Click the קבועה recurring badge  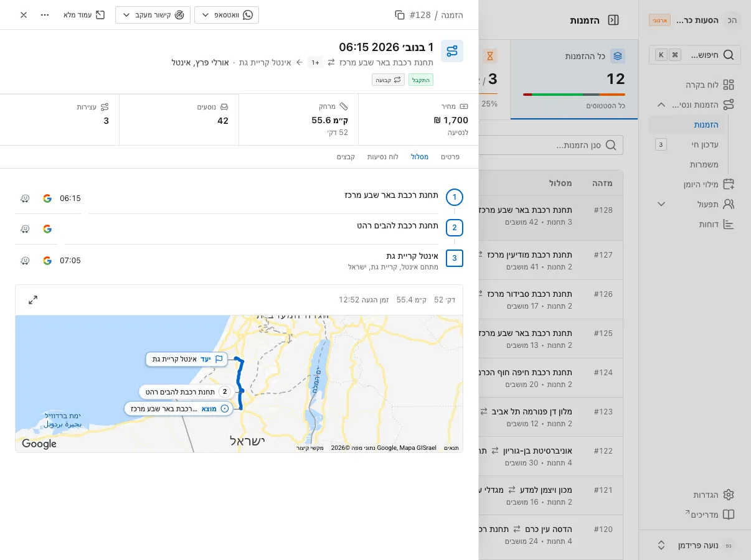point(389,80)
